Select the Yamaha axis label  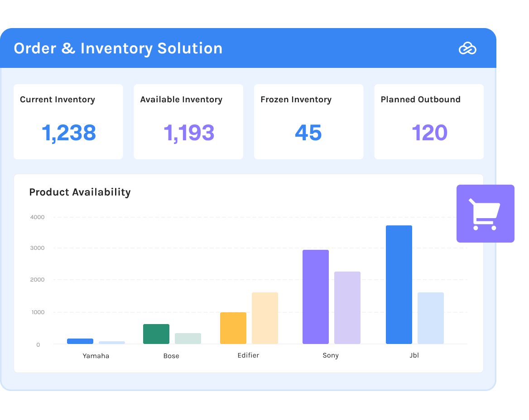pos(96,356)
